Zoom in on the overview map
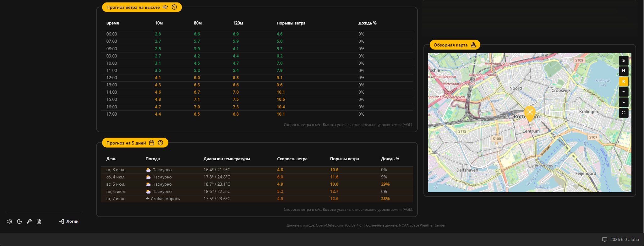644x246 pixels. click(x=624, y=92)
